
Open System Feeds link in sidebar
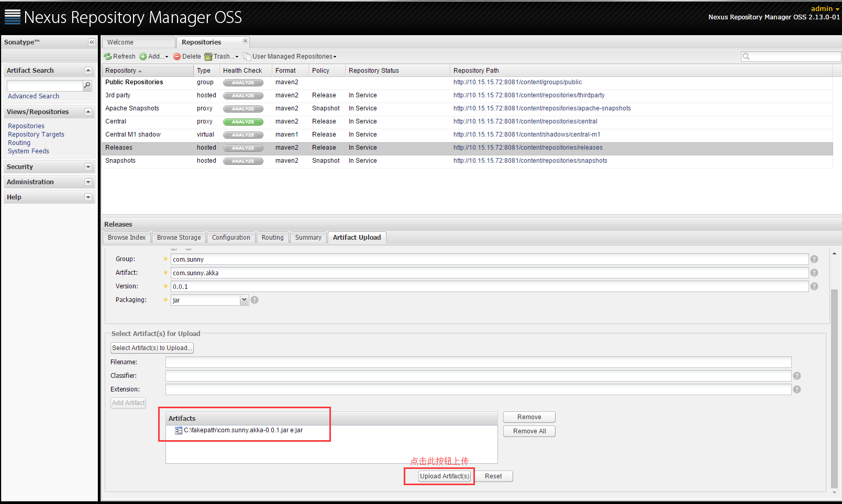pos(28,151)
